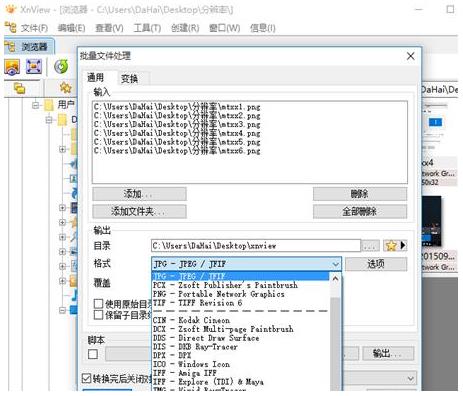Click the favorite directories star button

coord(395,246)
